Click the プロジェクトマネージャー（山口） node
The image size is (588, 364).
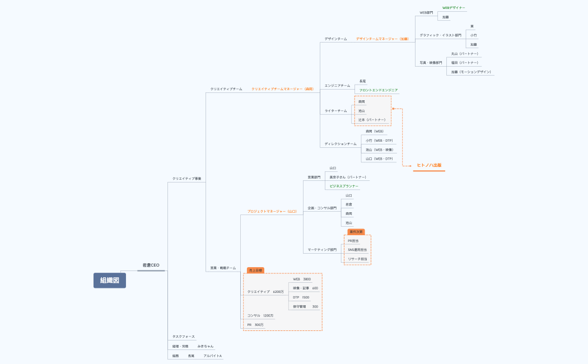tap(272, 211)
